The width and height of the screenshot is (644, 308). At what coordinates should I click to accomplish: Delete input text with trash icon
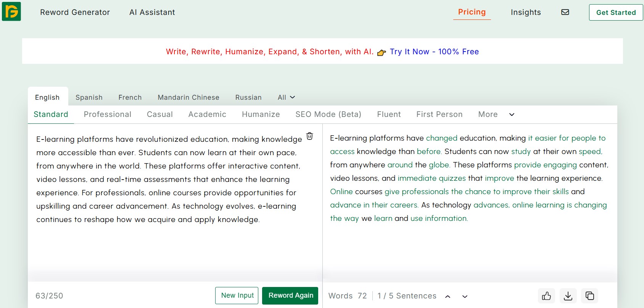[x=310, y=136]
